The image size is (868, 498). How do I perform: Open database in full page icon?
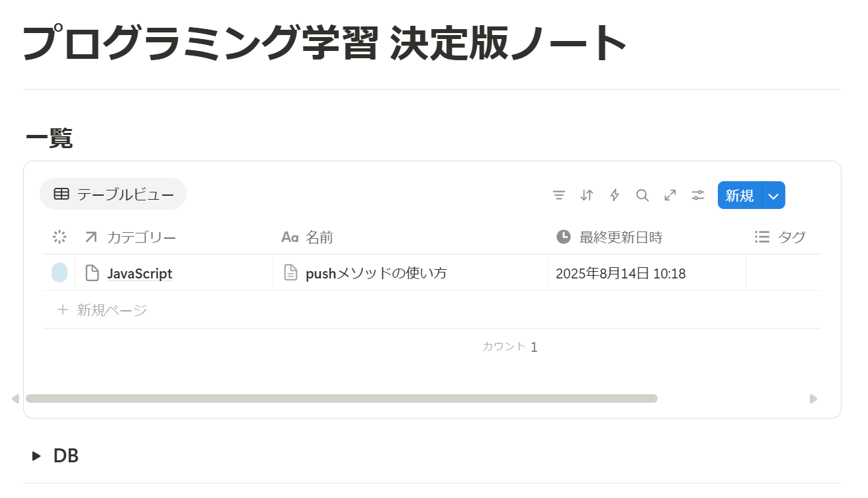[670, 195]
